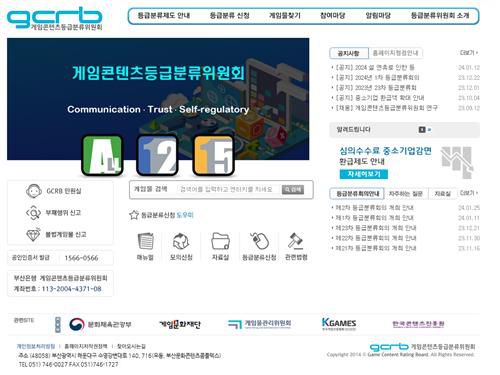Open the 매뉴얼 document icon
This screenshot has width=500, height=375.
pos(145,241)
